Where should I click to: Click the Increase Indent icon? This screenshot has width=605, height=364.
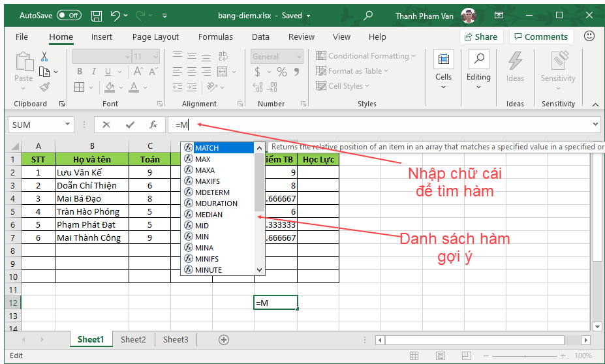192,87
